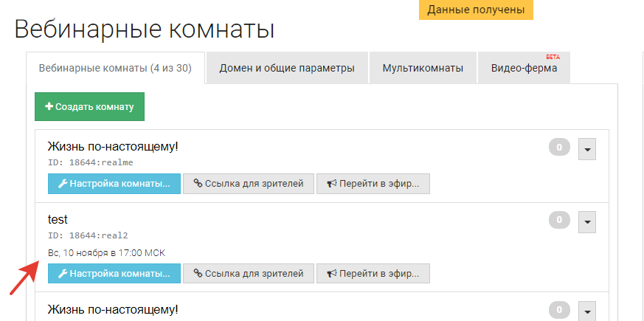Dismiss the Данные получены notification
The height and width of the screenshot is (321, 644).
coord(476,10)
